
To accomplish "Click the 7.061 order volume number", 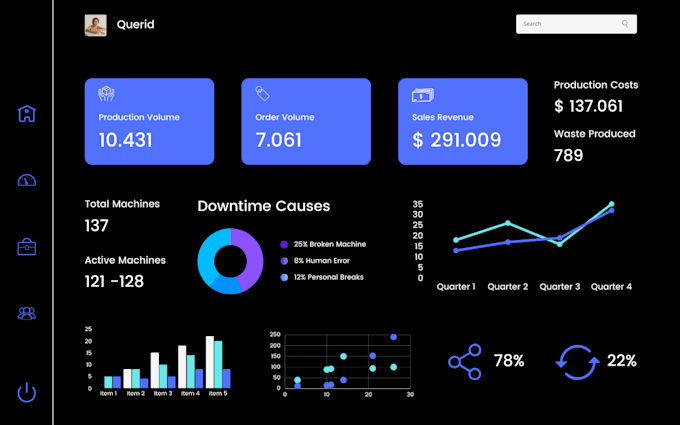I will tap(278, 140).
